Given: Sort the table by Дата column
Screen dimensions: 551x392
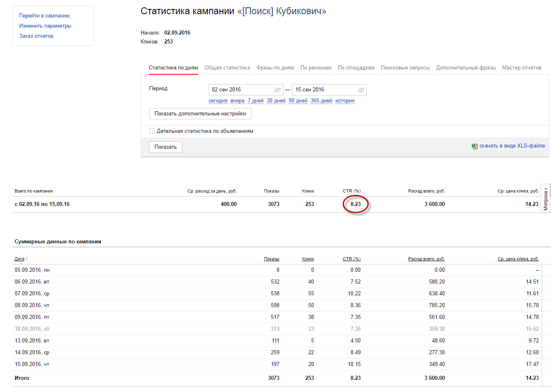Looking at the screenshot, I should [20, 259].
